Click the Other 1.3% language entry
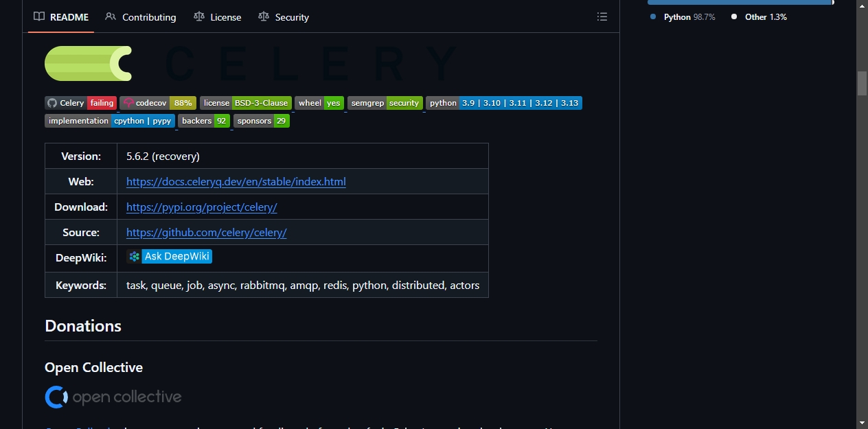This screenshot has width=868, height=429. (759, 17)
